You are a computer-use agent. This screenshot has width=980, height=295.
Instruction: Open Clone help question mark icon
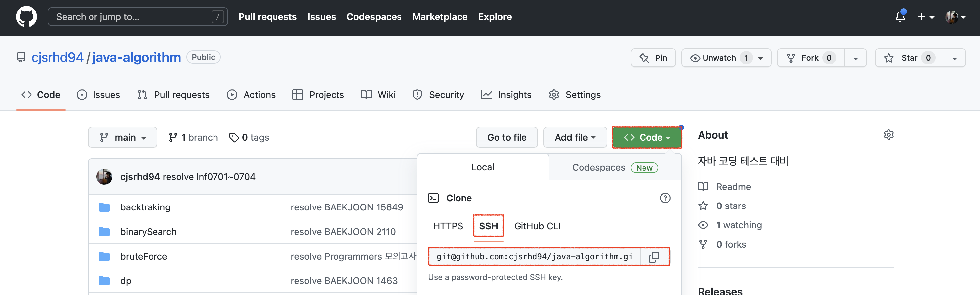665,198
